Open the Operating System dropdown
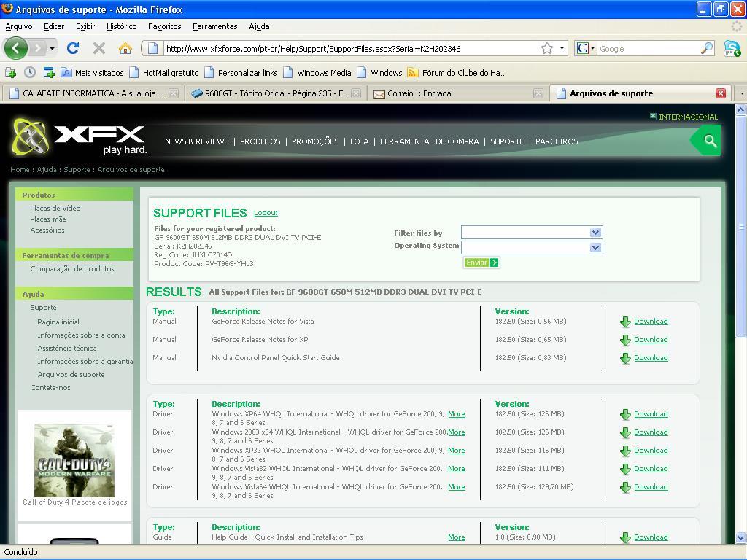This screenshot has height=560, width=747. [x=532, y=247]
